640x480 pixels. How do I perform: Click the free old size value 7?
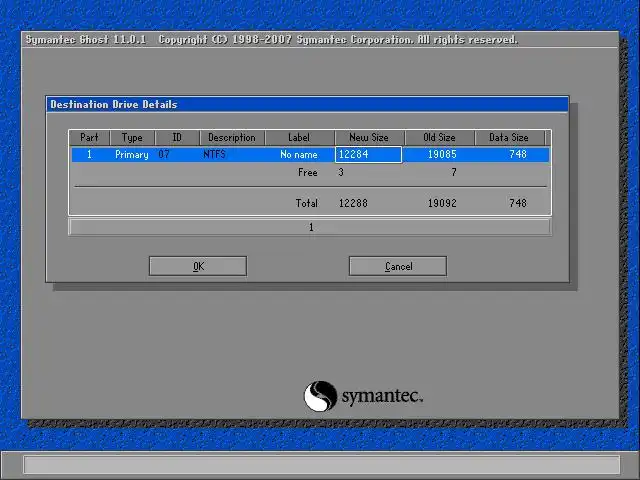[454, 172]
